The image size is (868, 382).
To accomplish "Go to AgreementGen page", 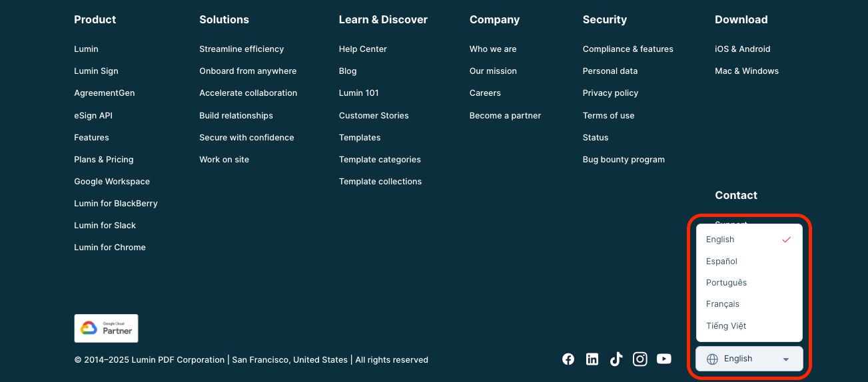I will click(x=105, y=93).
